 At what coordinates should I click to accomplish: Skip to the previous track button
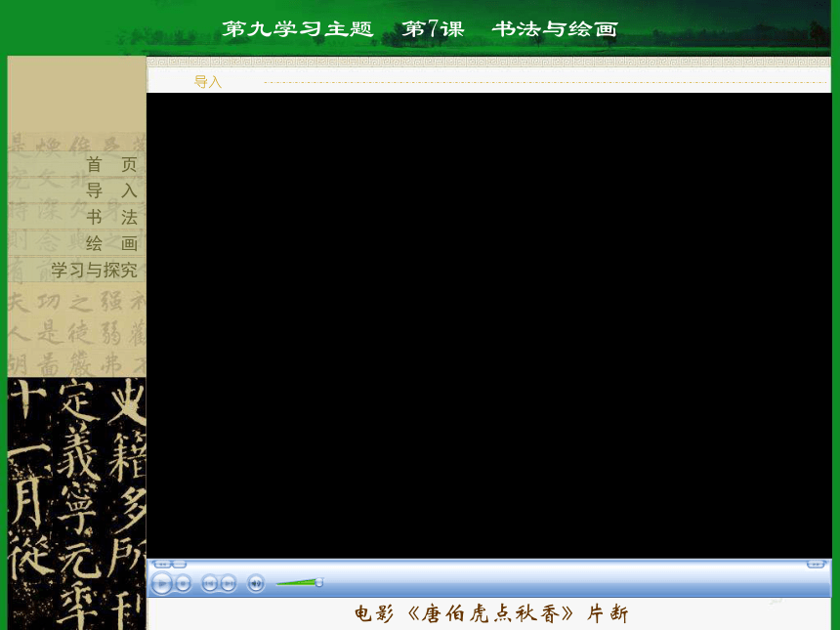[x=209, y=583]
